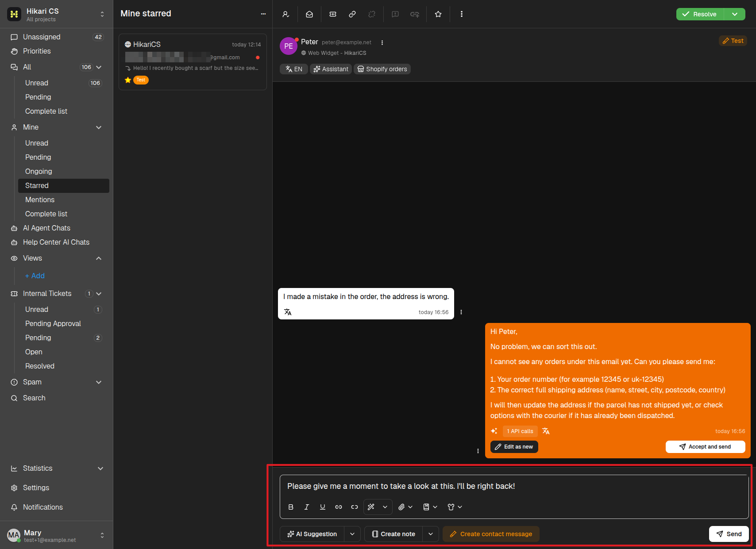Open the Create note dropdown arrow
Screen dimensions: 756x549
coord(431,534)
